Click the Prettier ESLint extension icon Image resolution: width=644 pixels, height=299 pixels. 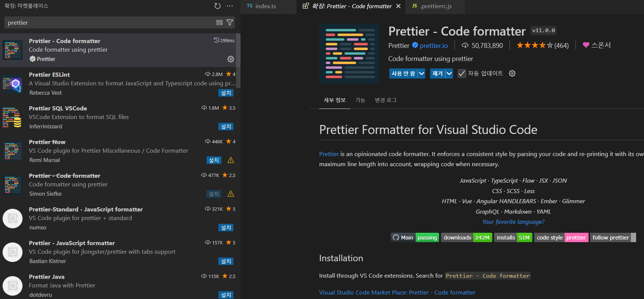click(x=13, y=84)
